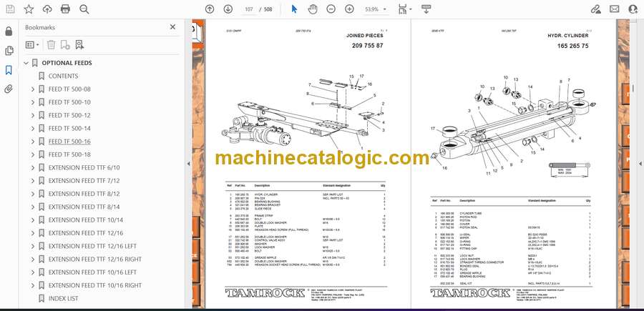
Task: Collapse the OPTIONAL FEEDS bookmark
Action: click(x=26, y=63)
